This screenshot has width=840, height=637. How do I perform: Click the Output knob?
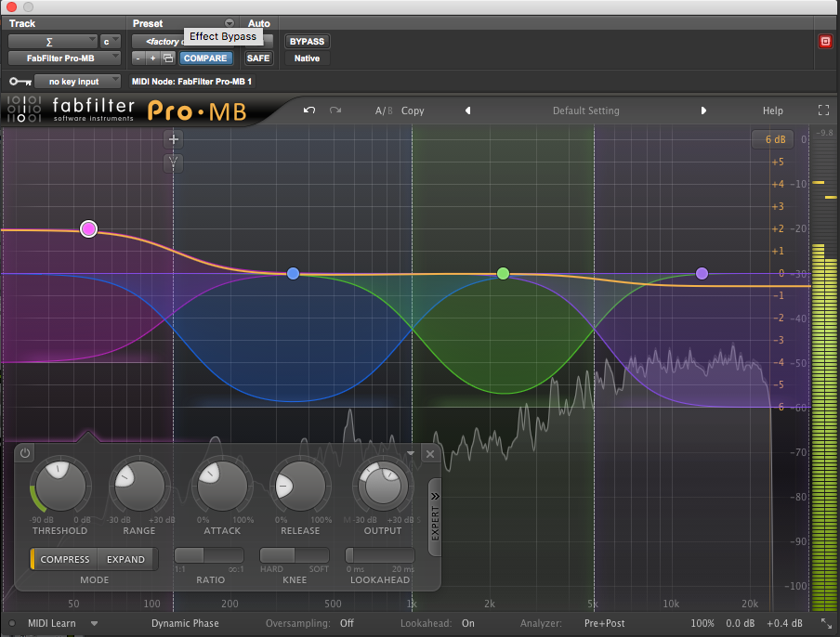click(383, 486)
